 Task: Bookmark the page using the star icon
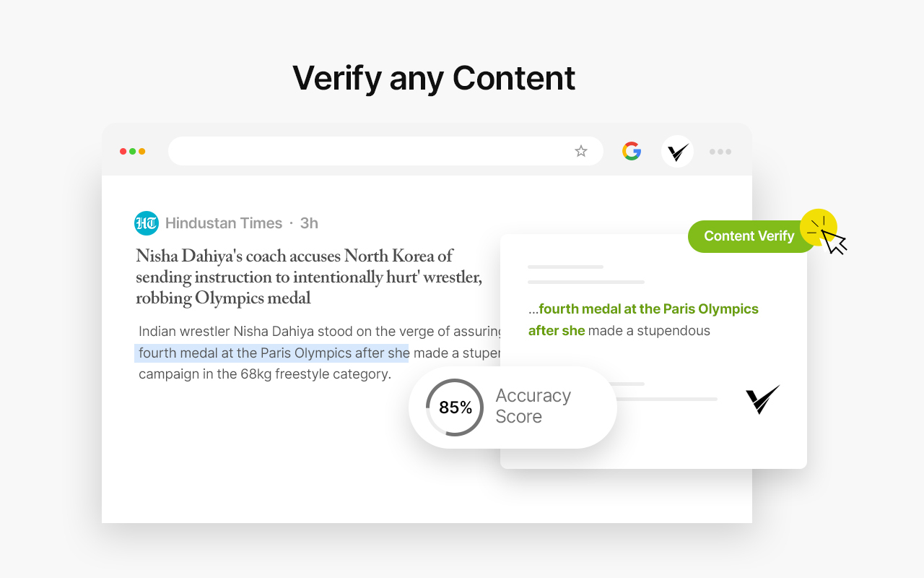[x=580, y=151]
